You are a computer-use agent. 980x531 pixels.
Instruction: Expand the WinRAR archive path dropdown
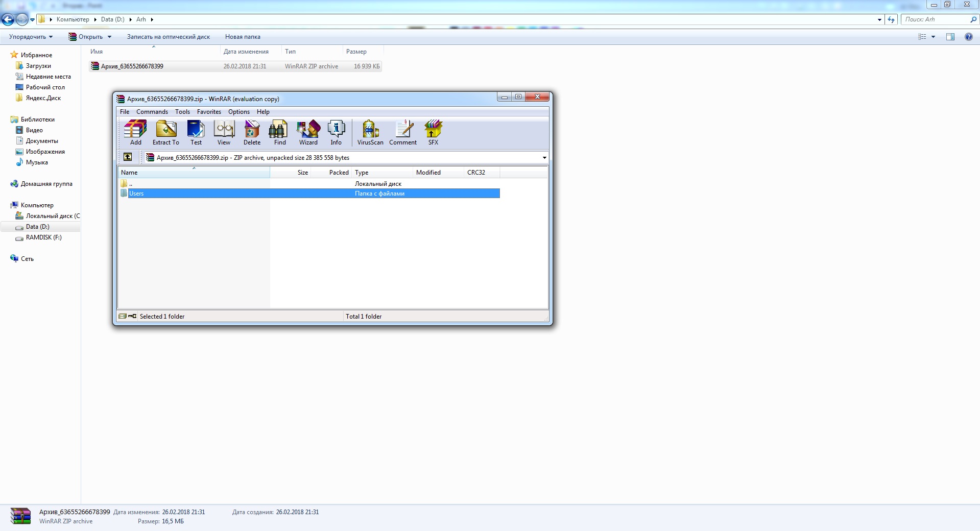pos(544,158)
